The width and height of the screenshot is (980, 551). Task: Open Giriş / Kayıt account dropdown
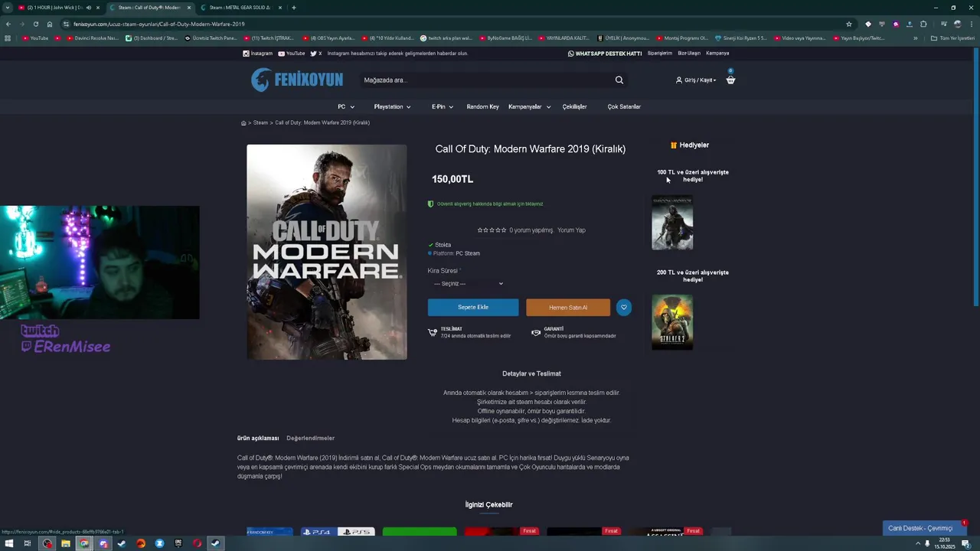pyautogui.click(x=696, y=80)
